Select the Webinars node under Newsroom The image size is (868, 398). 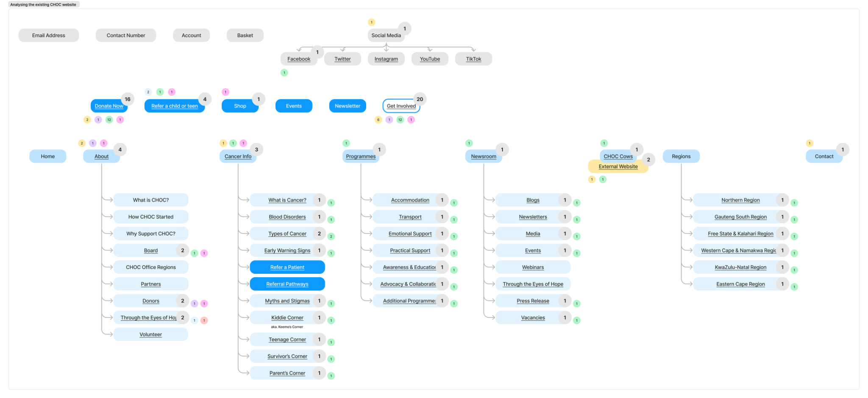coord(533,267)
